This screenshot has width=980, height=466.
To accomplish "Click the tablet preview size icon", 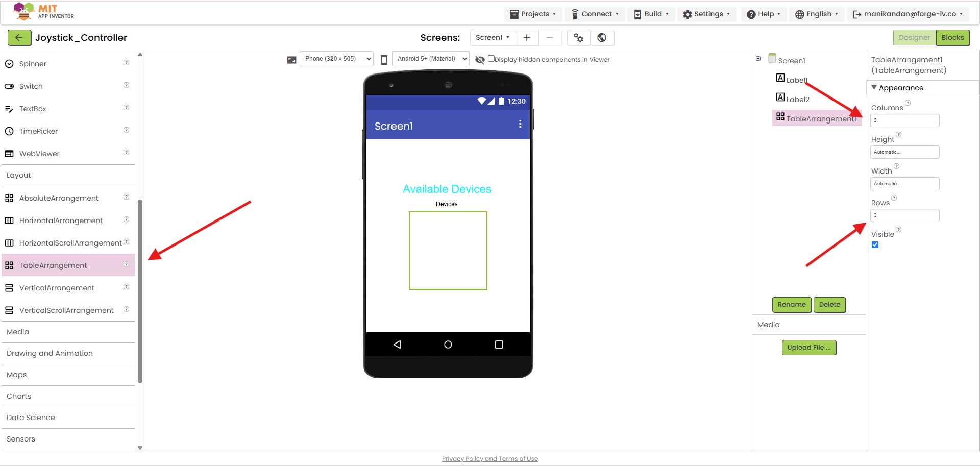I will click(291, 60).
